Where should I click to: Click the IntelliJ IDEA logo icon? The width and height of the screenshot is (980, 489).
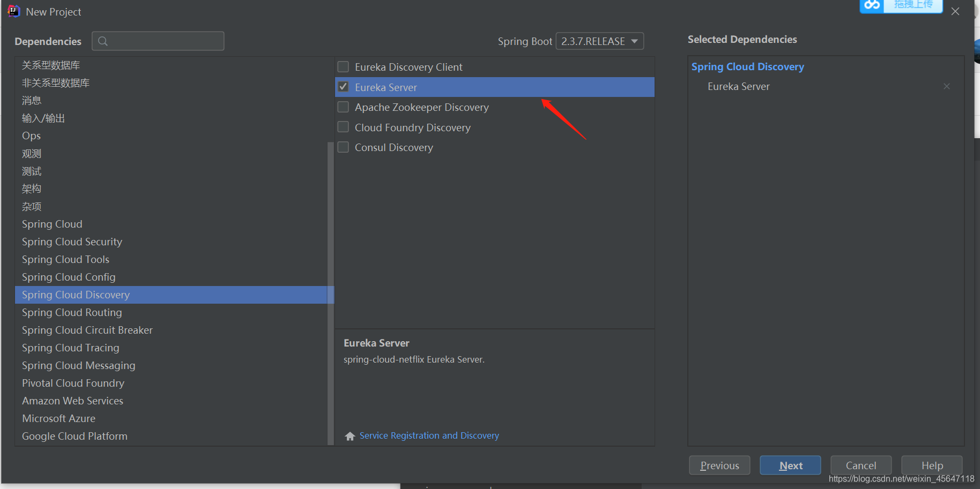(x=14, y=11)
